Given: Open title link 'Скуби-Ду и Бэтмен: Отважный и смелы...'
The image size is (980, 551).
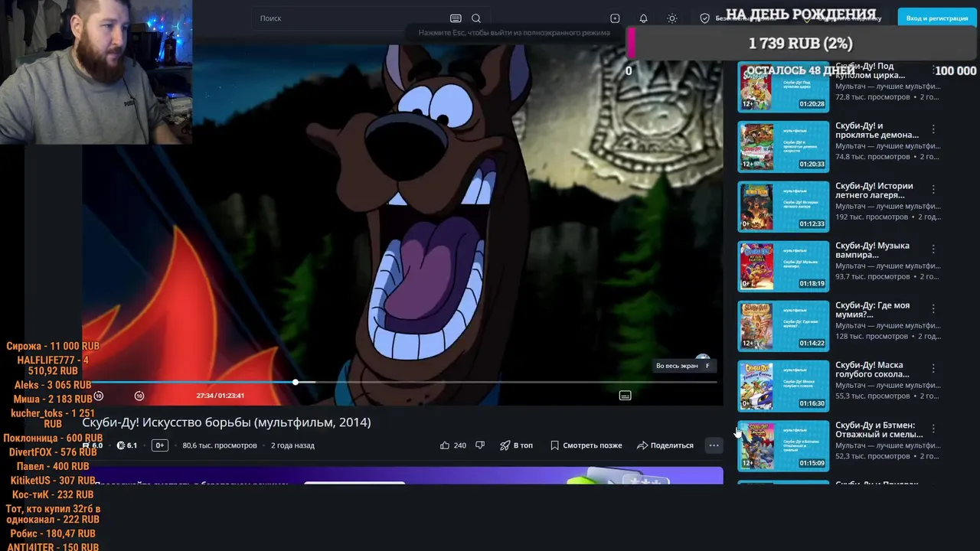Looking at the screenshot, I should [x=879, y=429].
